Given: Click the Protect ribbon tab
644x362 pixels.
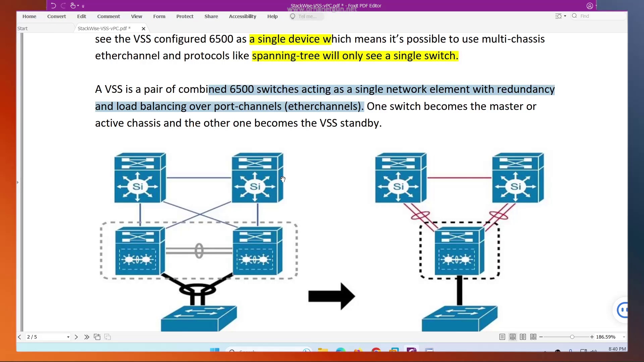Looking at the screenshot, I should (x=185, y=16).
